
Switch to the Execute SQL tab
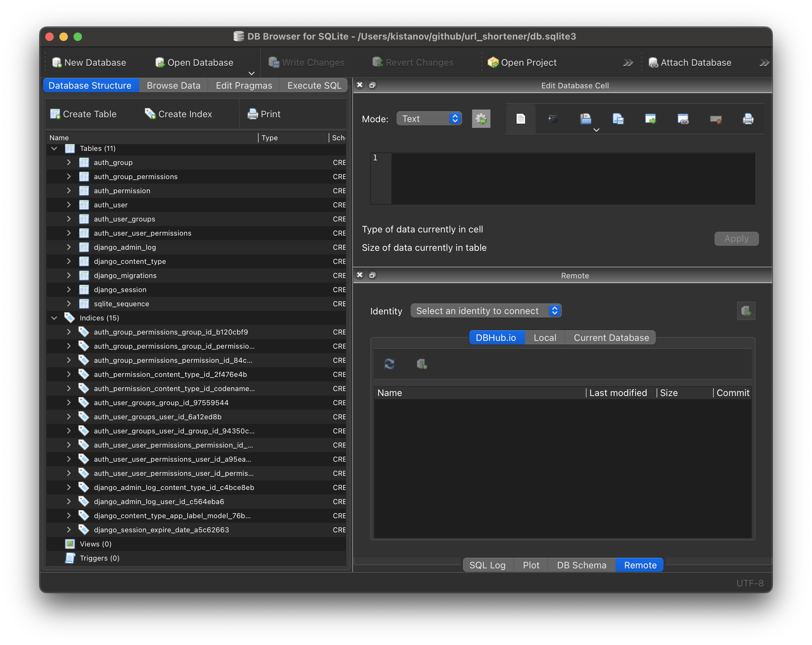(313, 85)
